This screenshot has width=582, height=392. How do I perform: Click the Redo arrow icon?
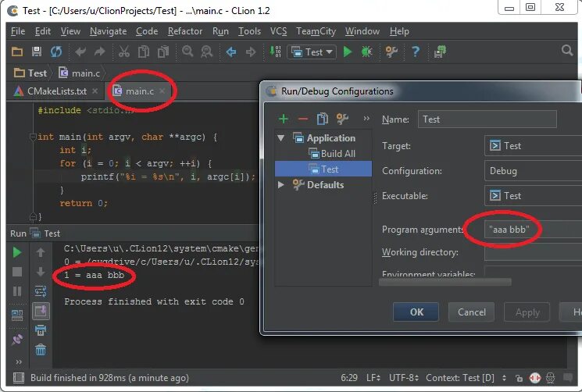pyautogui.click(x=99, y=52)
